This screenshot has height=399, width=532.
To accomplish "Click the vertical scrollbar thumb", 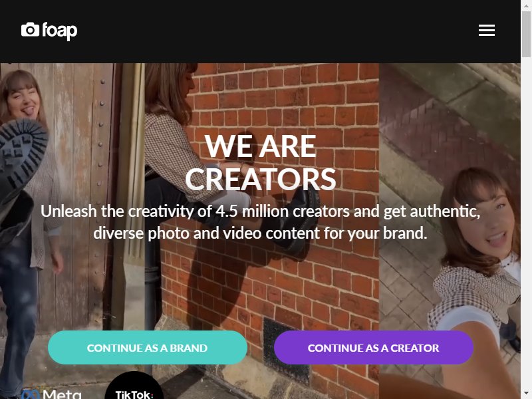I will (x=526, y=34).
